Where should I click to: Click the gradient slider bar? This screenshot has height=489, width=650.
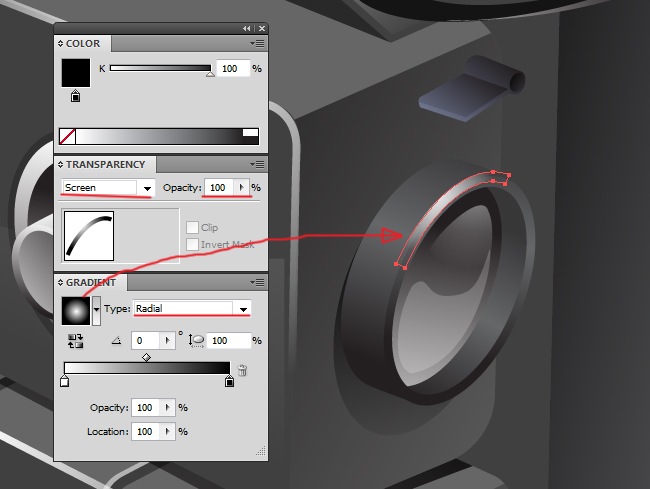pyautogui.click(x=147, y=368)
